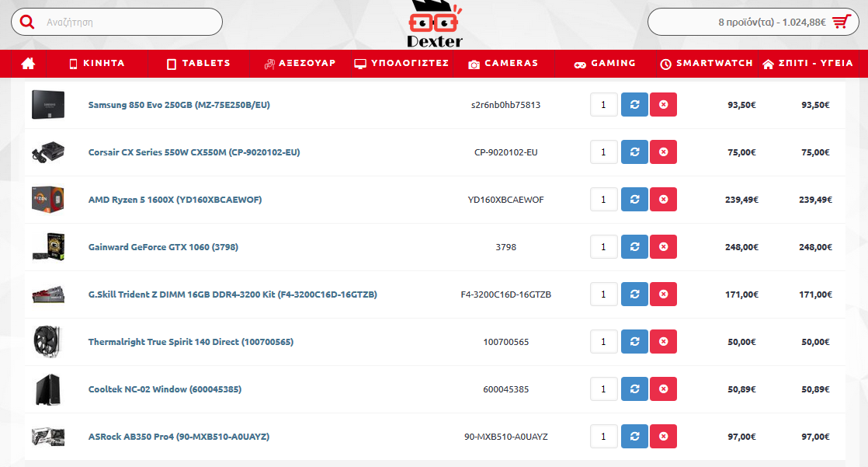This screenshot has height=467, width=868.
Task: Update quantity for ASRock AB350 Pro4
Action: click(634, 437)
